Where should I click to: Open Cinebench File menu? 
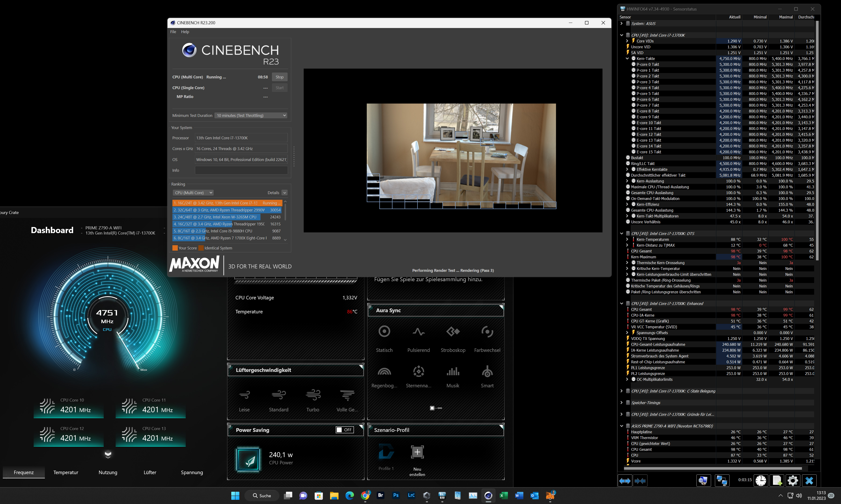point(173,31)
